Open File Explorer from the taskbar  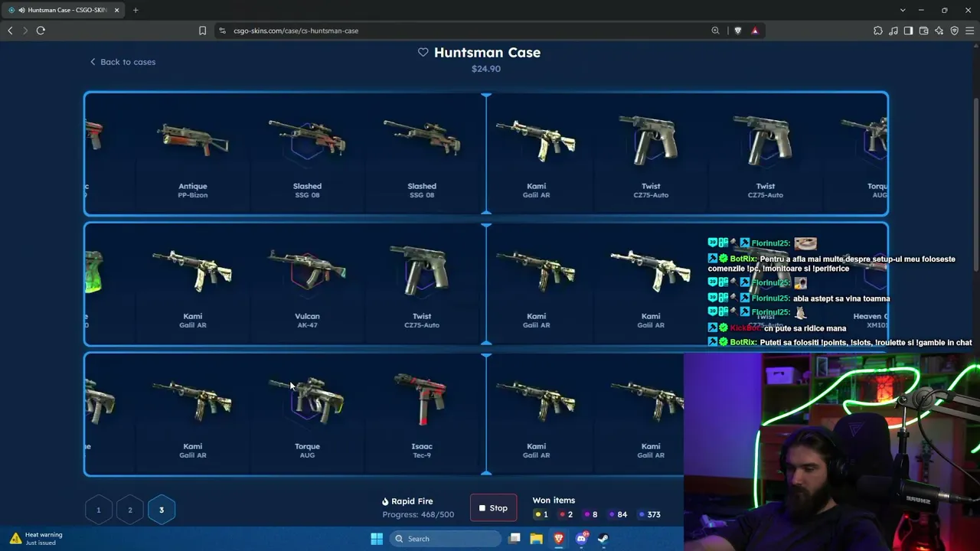(537, 539)
